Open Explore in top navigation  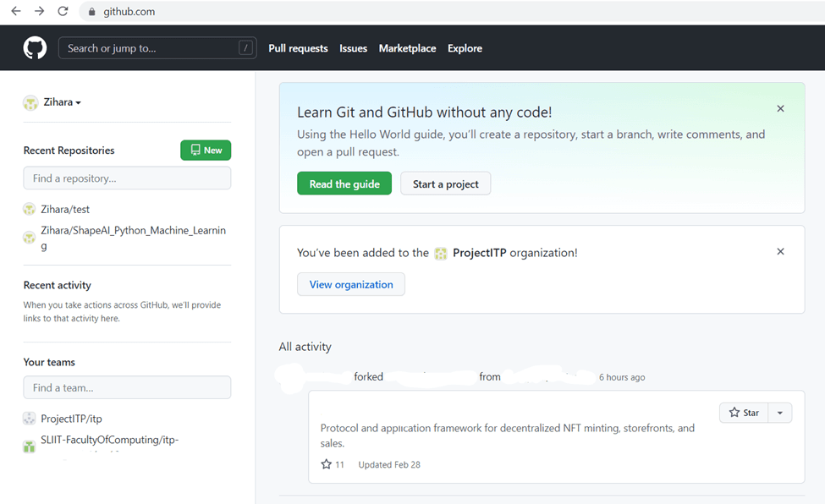click(x=465, y=48)
